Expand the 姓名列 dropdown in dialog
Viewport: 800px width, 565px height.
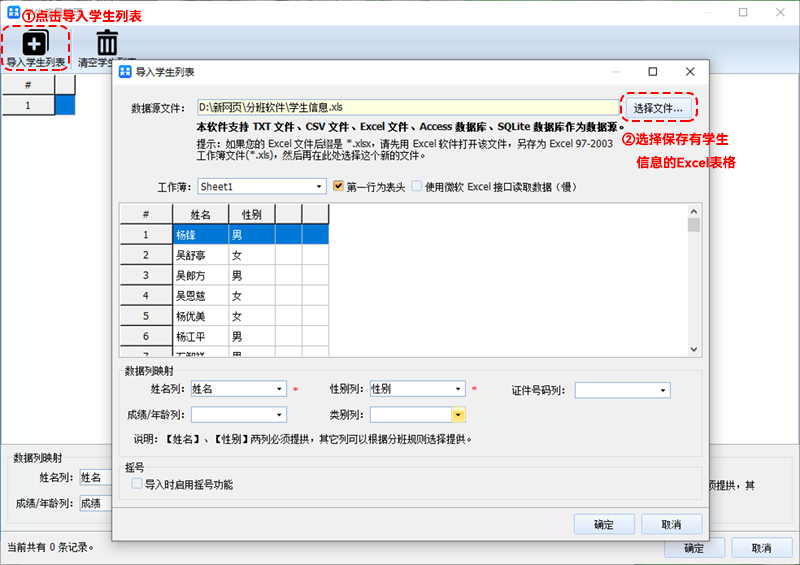click(x=280, y=389)
